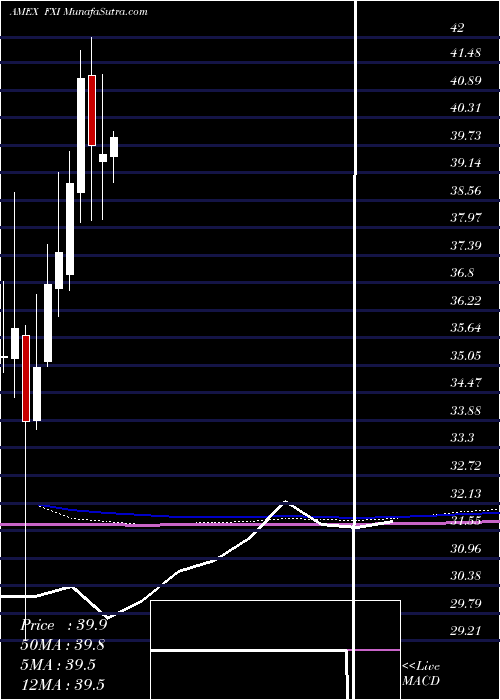The image size is (500, 700).
Task: Click the tallest red candlestick near 40.89
Action: tap(92, 110)
